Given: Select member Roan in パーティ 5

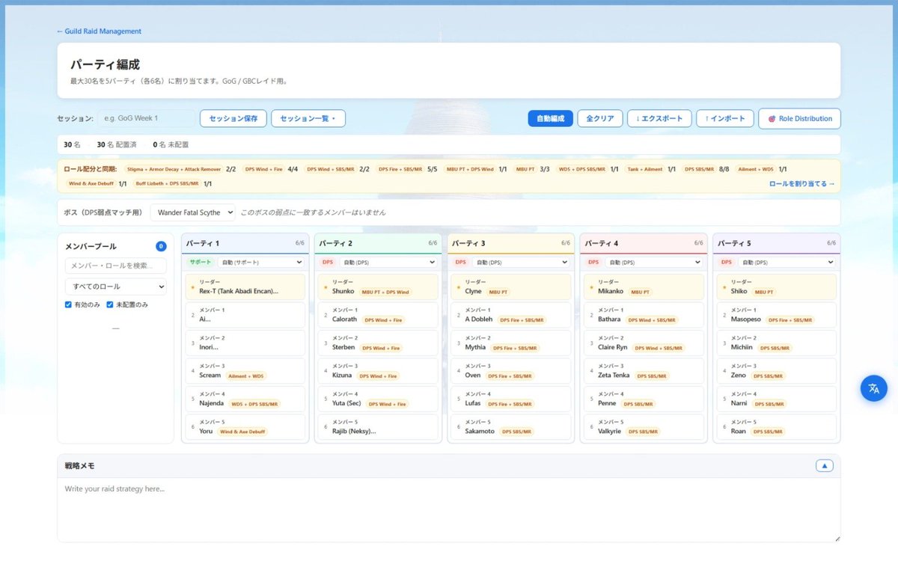Looking at the screenshot, I should click(777, 427).
